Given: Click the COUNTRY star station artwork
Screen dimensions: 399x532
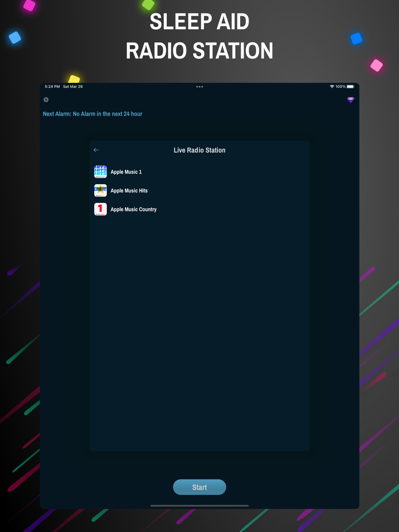Looking at the screenshot, I should point(101,191).
